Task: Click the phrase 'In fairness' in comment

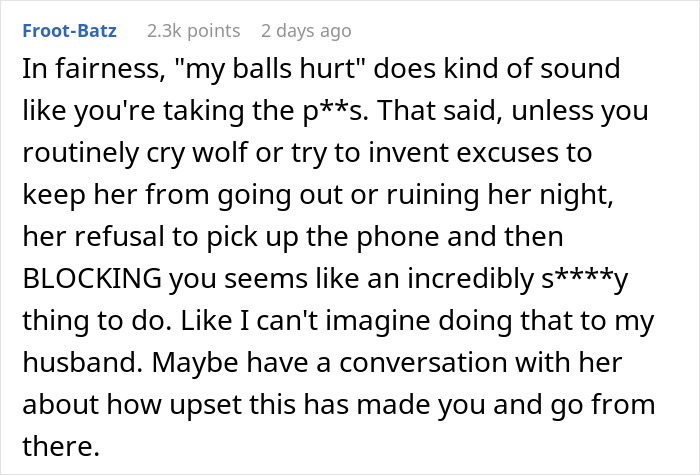Action: (x=77, y=69)
